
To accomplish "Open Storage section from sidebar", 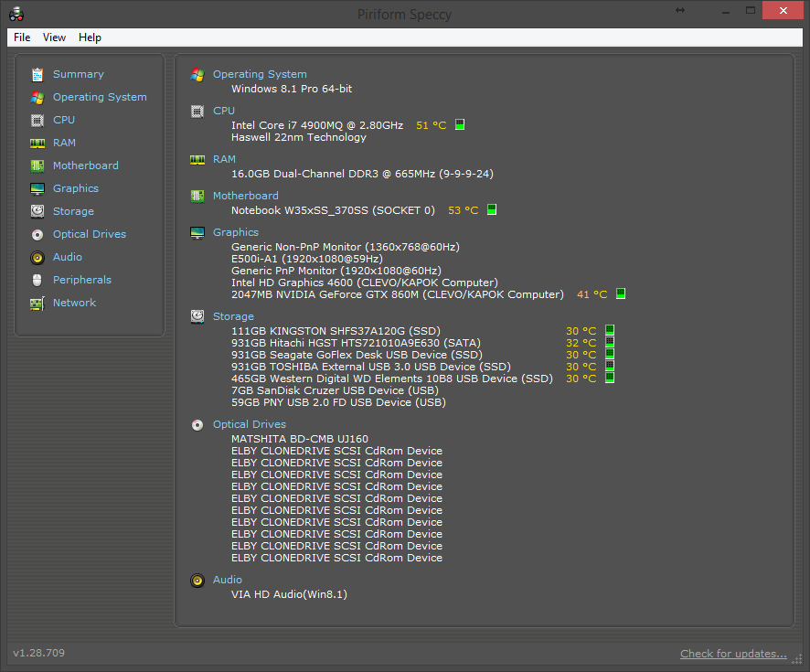I will coord(73,211).
